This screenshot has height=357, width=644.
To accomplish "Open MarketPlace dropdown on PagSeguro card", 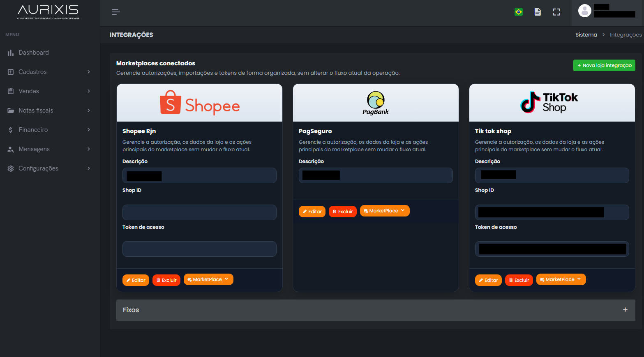I will tap(385, 211).
